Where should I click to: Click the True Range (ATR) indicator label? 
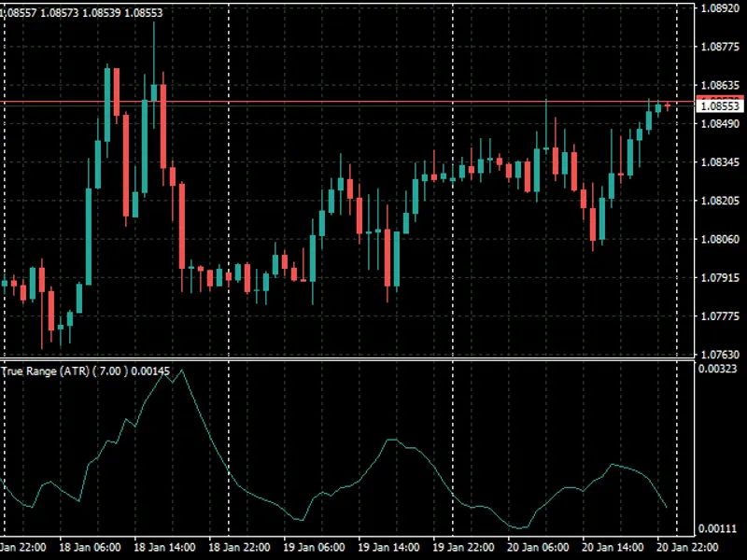(85, 371)
